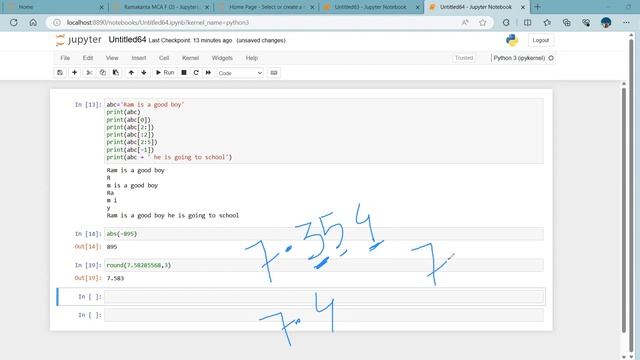Click the output text 895
The image size is (640, 360).
click(x=112, y=247)
